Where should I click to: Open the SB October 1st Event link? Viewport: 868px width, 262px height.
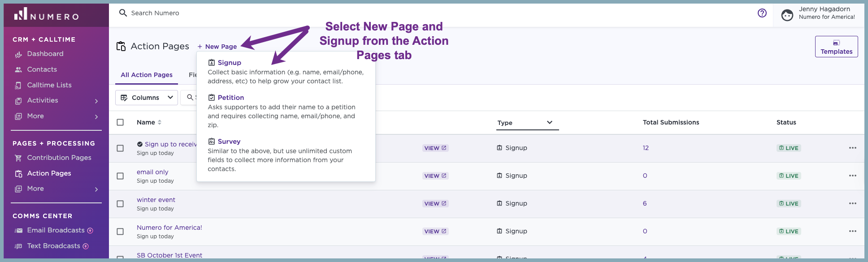169,255
